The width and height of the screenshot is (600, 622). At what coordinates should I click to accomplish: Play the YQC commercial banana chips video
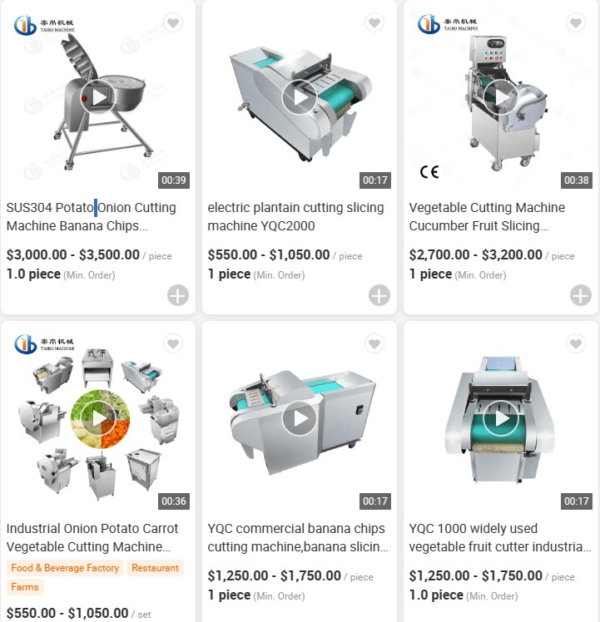[299, 418]
